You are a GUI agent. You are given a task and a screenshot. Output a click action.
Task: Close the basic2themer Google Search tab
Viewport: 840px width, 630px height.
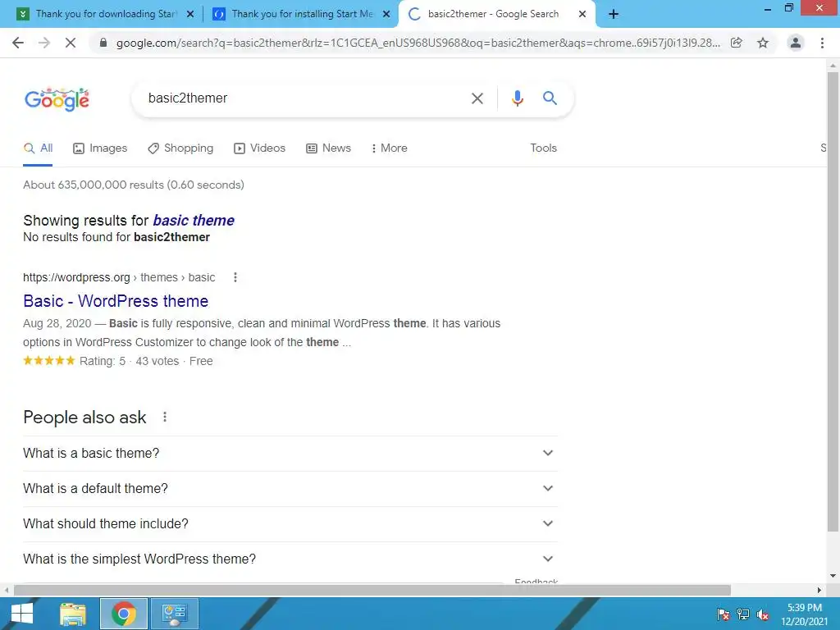pos(582,14)
